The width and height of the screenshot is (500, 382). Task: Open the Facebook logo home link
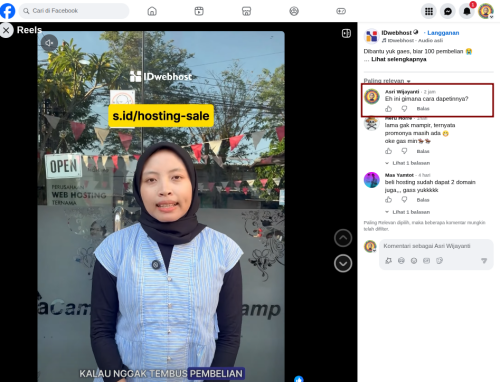pos(7,11)
